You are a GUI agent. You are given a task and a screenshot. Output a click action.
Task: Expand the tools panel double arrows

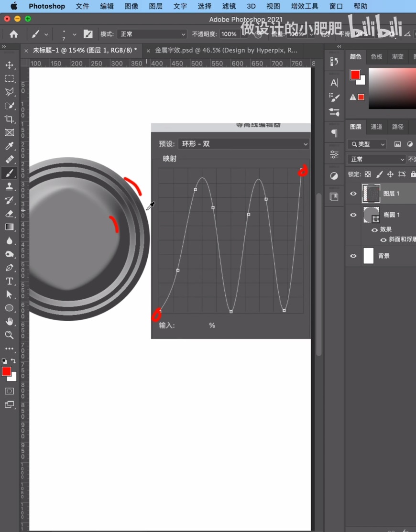(4, 46)
